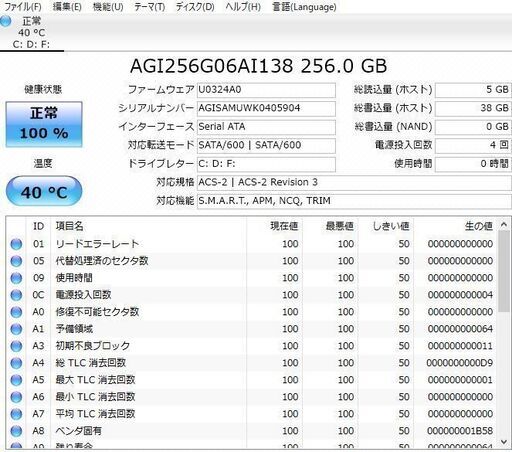
Task: Select the リードエラーレート attribute name
Action: click(97, 244)
